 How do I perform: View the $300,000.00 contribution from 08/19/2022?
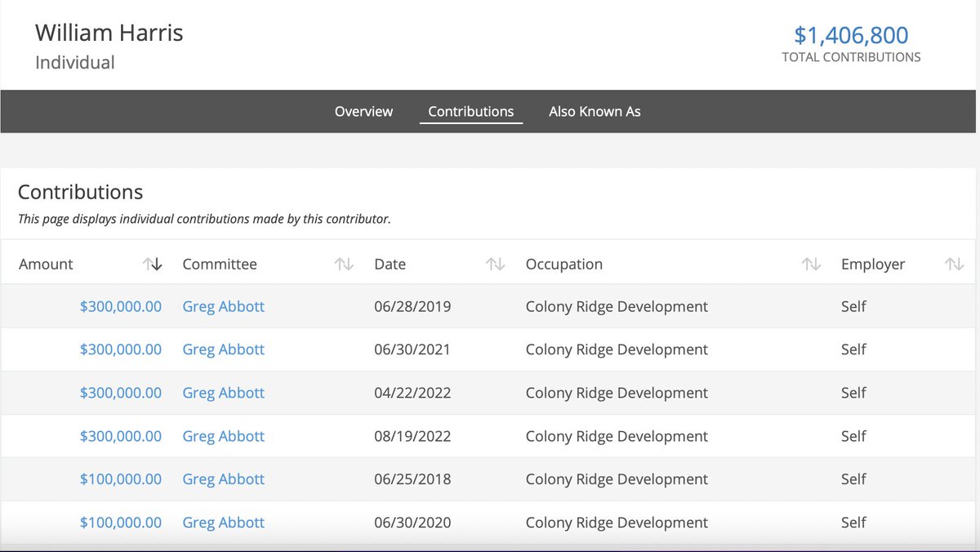121,436
